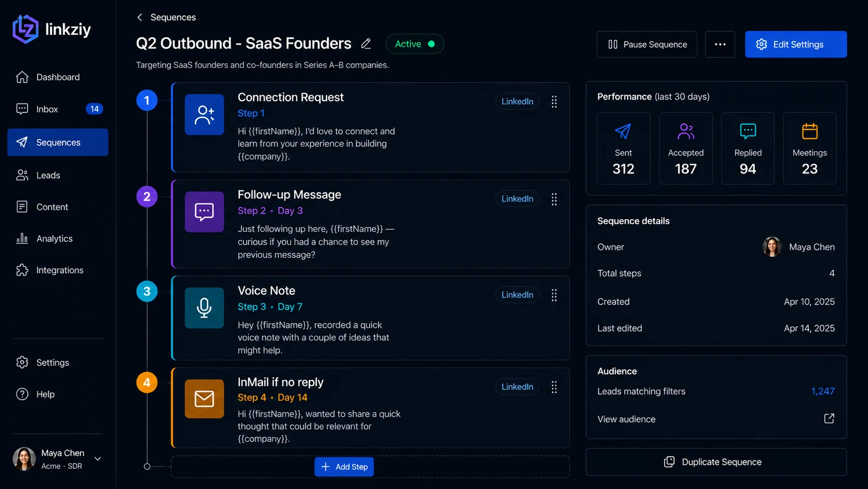This screenshot has height=489, width=868.
Task: Add a new step to sequence
Action: 344,467
